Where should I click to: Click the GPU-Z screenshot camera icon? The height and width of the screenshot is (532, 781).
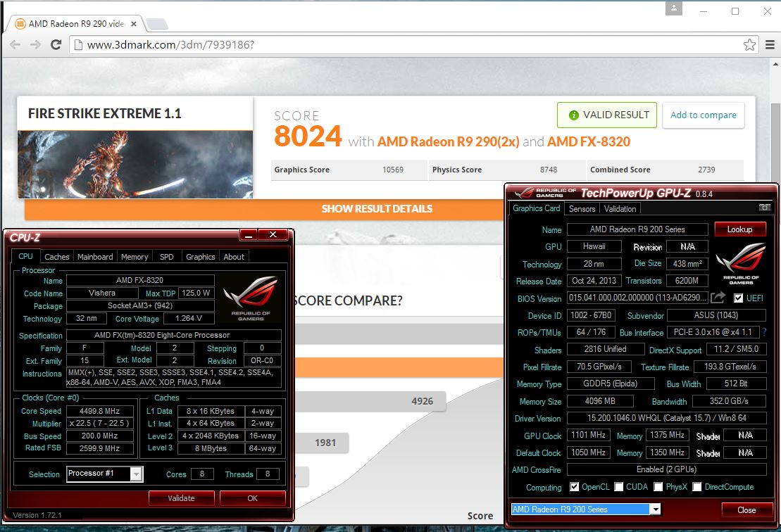click(764, 207)
